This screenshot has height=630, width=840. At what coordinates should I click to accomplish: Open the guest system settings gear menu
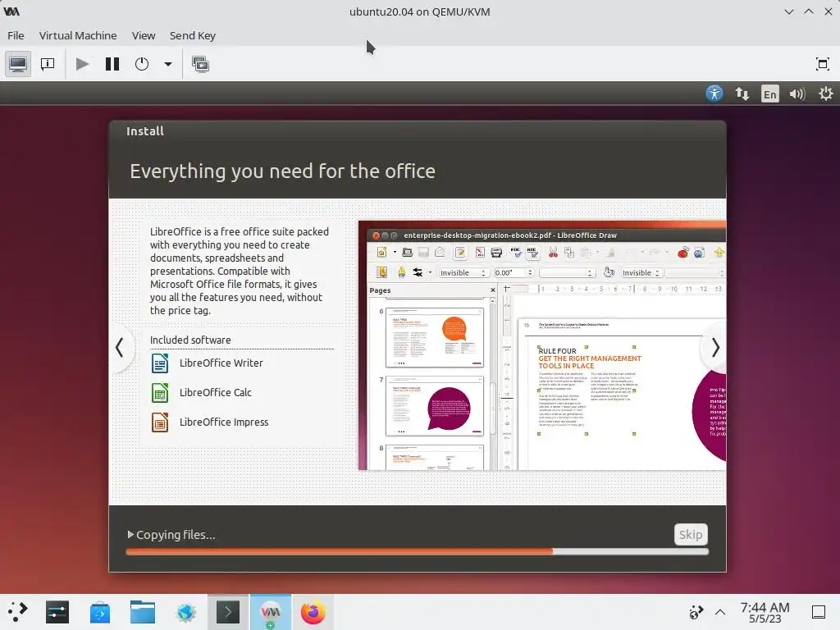825,94
